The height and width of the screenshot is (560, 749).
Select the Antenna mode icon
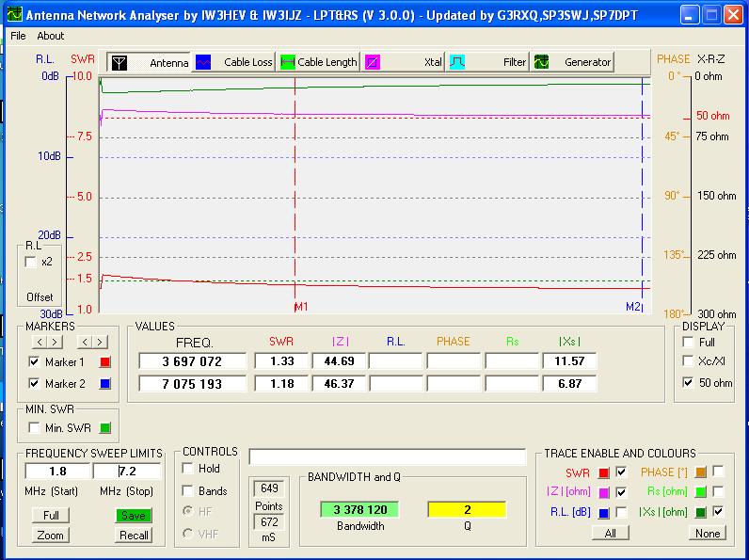point(120,62)
